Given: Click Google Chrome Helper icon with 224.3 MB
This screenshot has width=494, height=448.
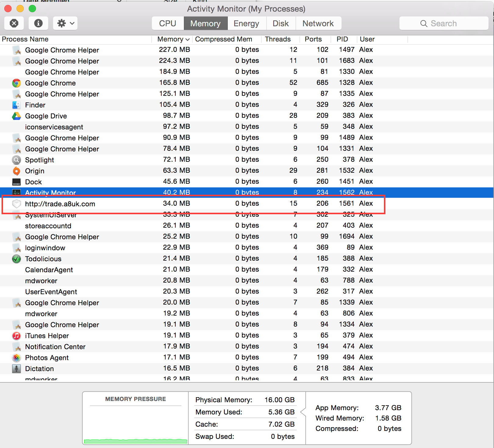Looking at the screenshot, I should point(16,61).
